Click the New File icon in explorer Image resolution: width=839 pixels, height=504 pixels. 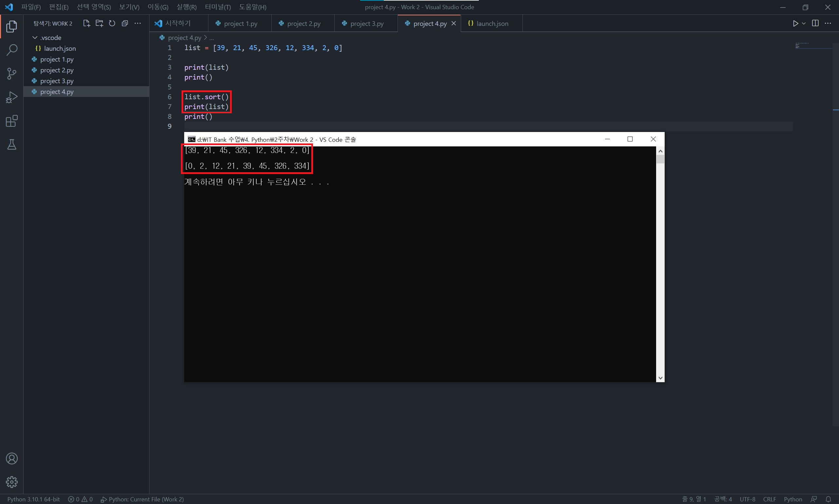[x=86, y=24]
